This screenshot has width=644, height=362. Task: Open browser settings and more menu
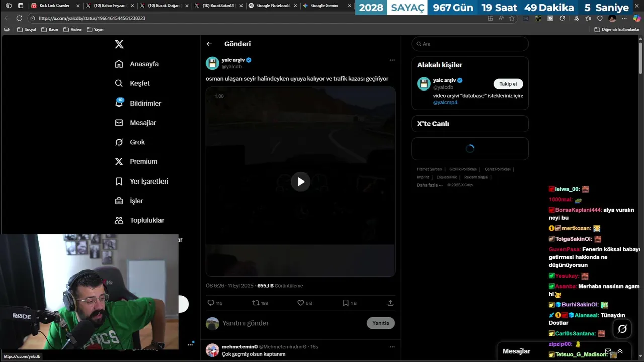pos(624,18)
